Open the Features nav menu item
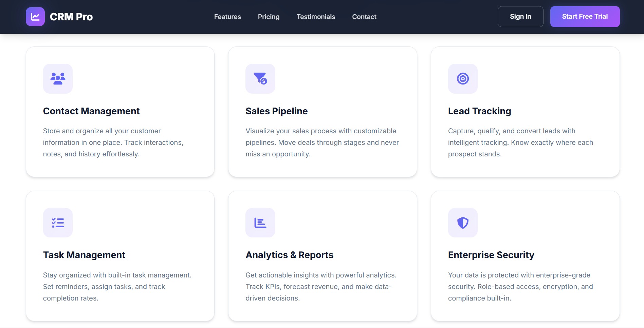The height and width of the screenshot is (328, 644). [227, 17]
